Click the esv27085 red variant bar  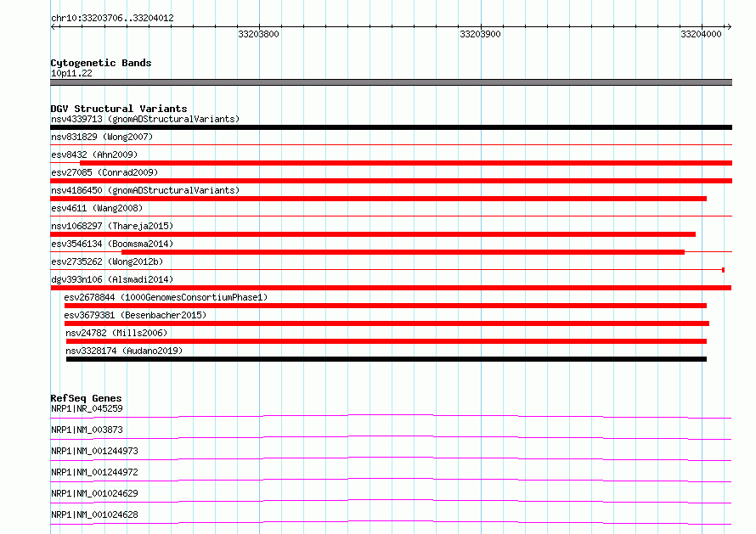click(391, 181)
